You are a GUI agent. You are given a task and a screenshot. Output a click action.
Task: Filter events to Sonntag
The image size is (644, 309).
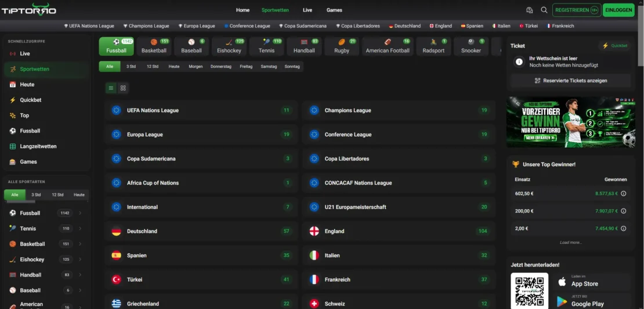(292, 67)
